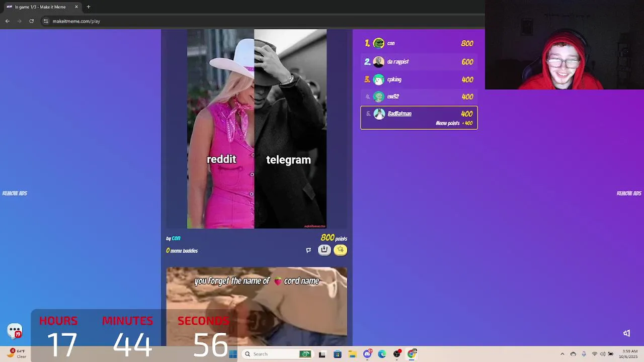Click BadBatman's avatar in the leaderboard

[379, 114]
